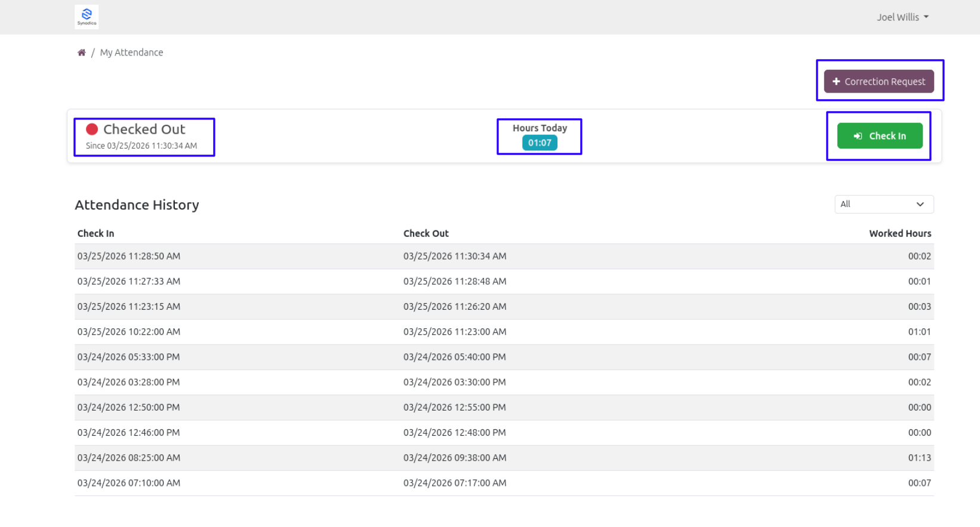Click the Worked Hours column header
The height and width of the screenshot is (527, 980).
(900, 233)
